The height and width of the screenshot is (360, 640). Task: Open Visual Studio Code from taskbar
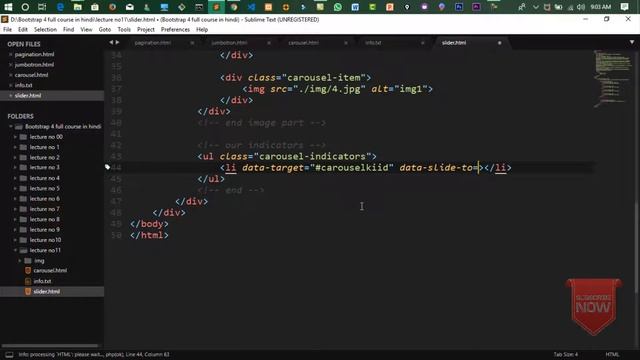point(251,7)
